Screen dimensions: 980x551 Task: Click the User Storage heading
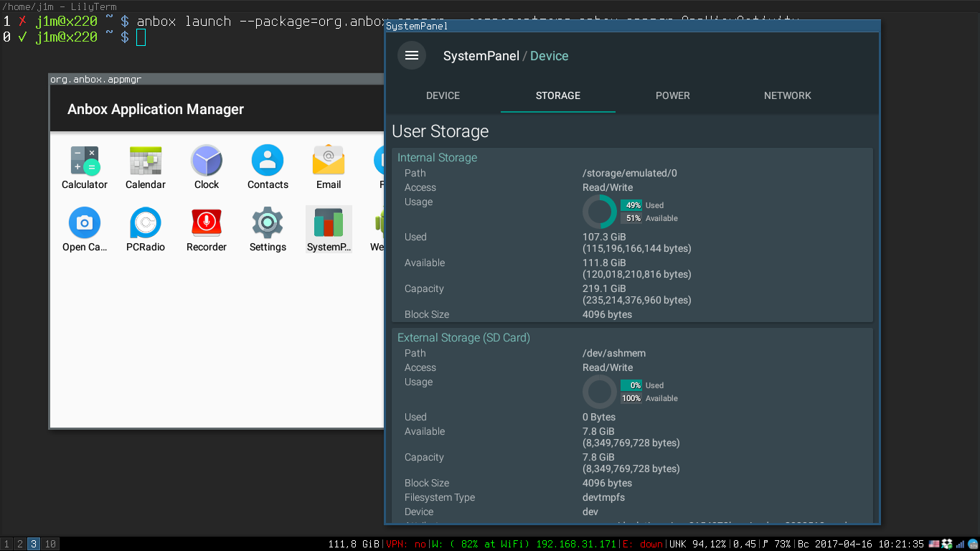click(440, 131)
